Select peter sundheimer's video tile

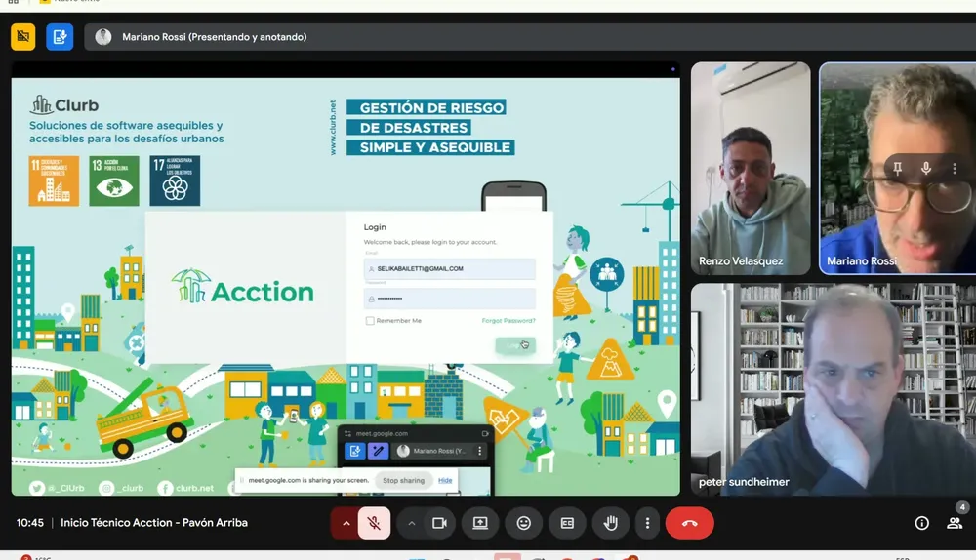tap(833, 388)
